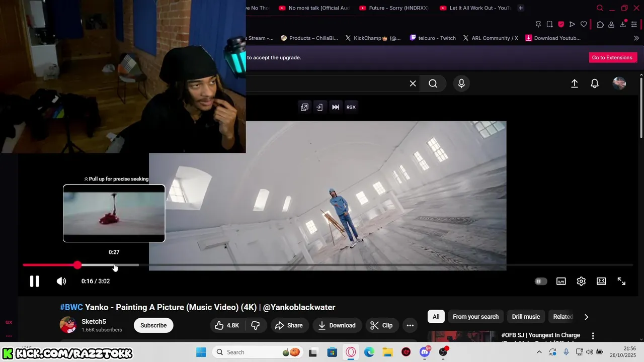644x362 pixels.
Task: Pop out video with the detach icon
Action: pyautogui.click(x=304, y=107)
